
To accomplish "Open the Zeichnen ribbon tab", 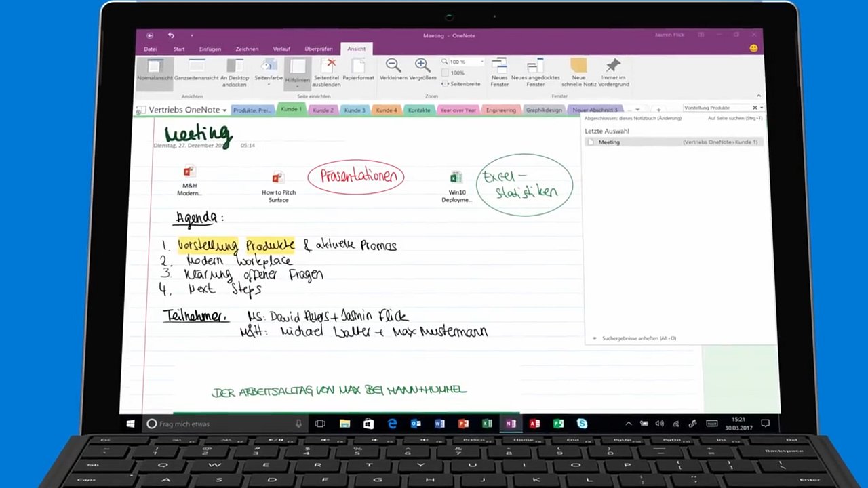I will 247,49.
